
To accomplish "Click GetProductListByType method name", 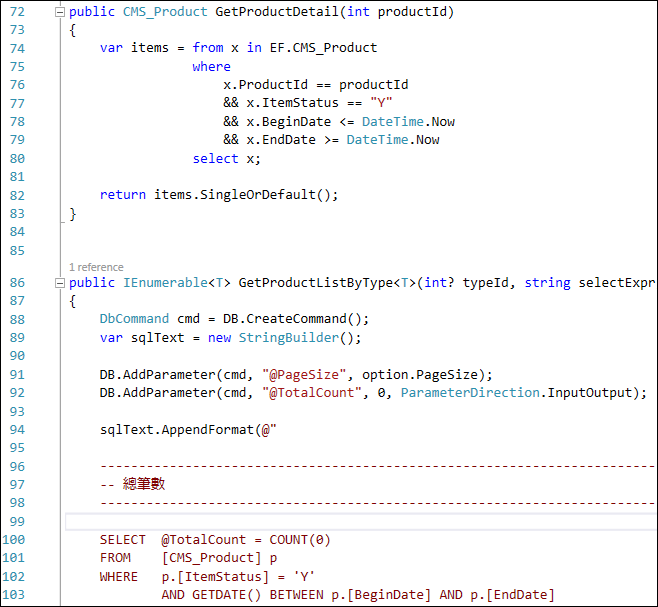I will click(x=316, y=283).
